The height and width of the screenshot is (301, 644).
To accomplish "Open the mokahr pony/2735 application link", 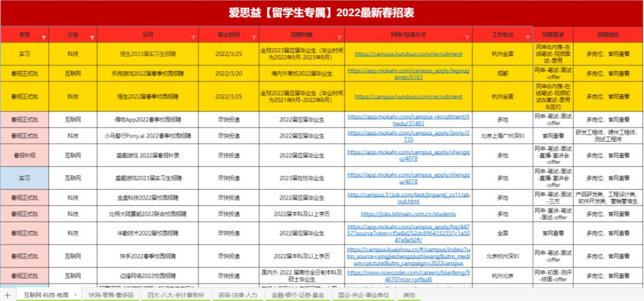I will click(x=408, y=136).
